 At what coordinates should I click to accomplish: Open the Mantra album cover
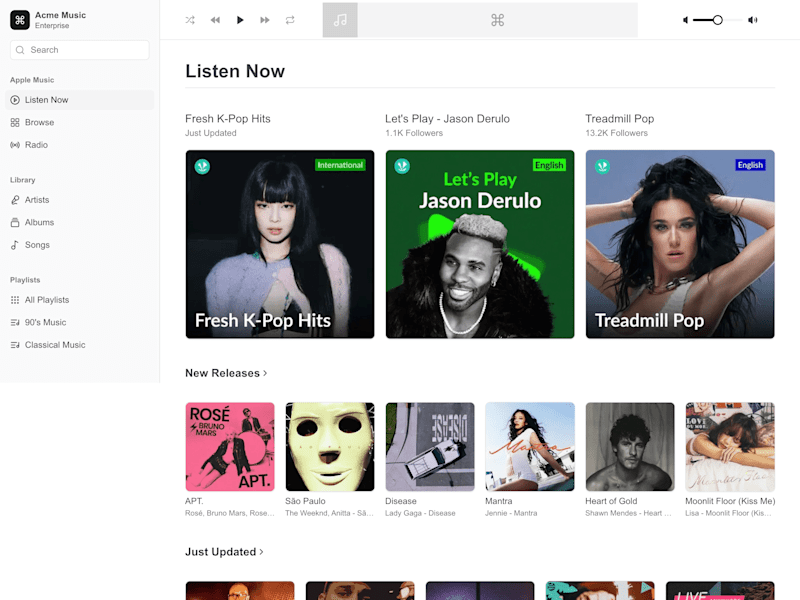(x=530, y=446)
